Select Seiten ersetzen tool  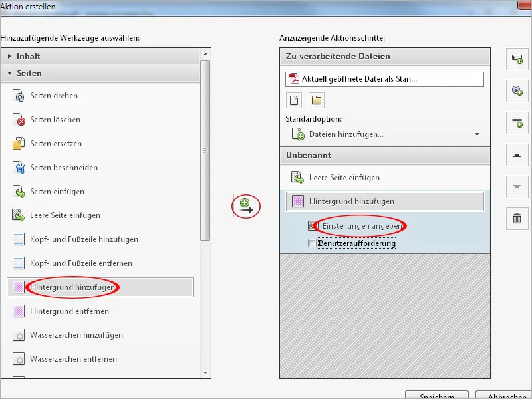click(x=56, y=144)
